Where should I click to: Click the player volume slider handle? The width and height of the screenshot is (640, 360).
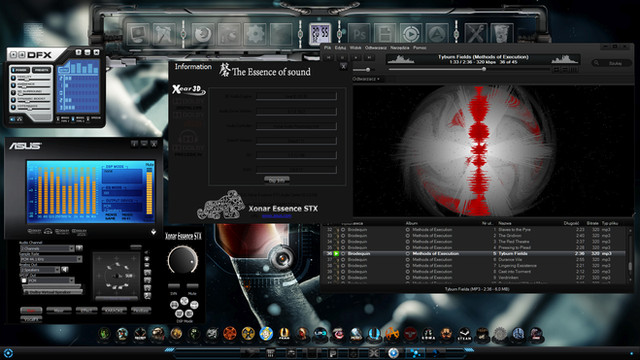tap(368, 70)
